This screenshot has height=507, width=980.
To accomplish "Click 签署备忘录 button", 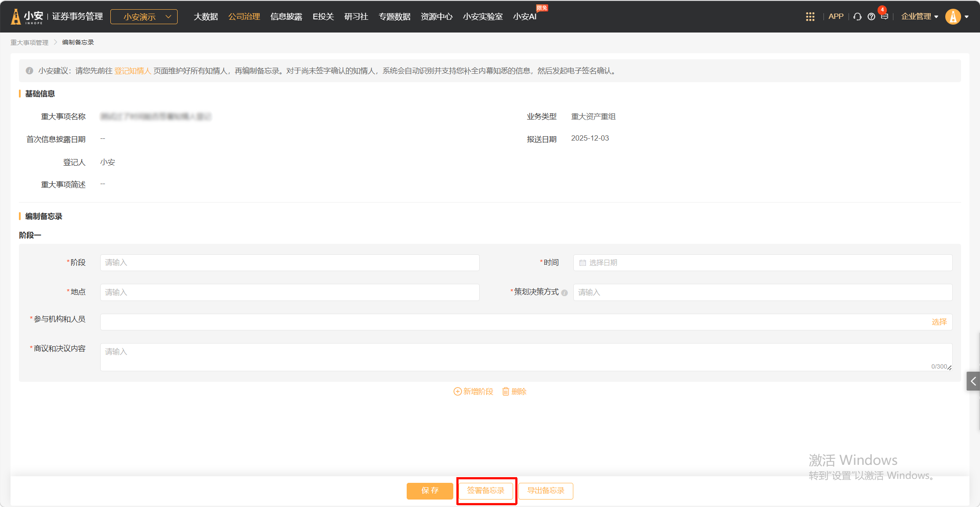I will click(486, 491).
